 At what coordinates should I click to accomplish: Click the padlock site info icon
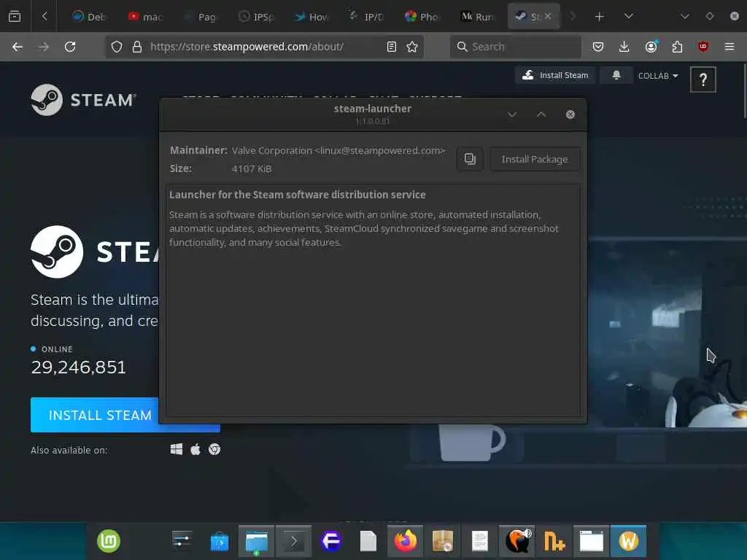[137, 47]
